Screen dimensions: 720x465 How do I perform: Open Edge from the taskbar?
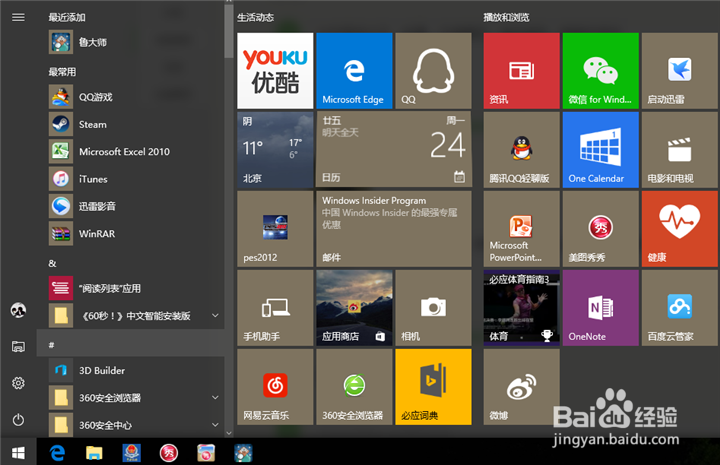(57, 453)
